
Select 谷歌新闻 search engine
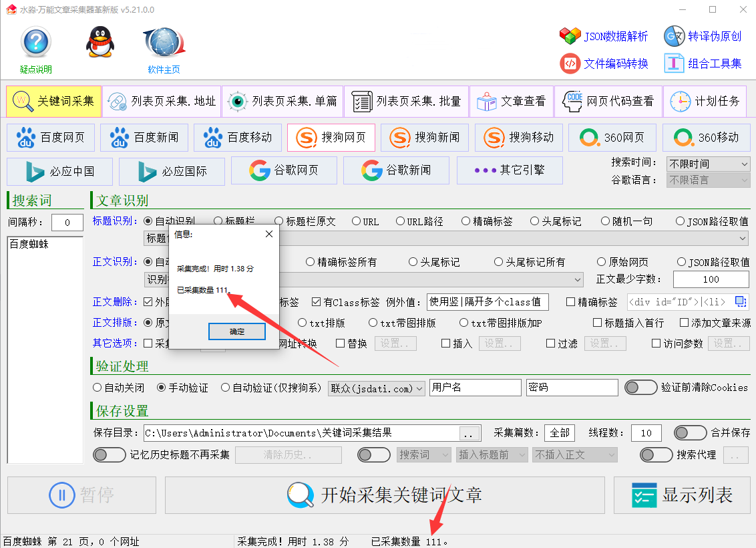pos(396,170)
